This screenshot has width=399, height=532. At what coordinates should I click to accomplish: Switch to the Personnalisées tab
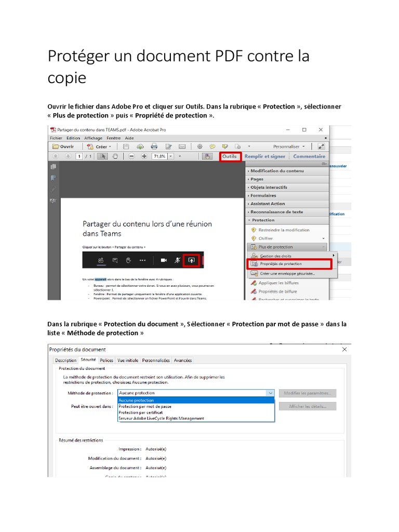(156, 361)
